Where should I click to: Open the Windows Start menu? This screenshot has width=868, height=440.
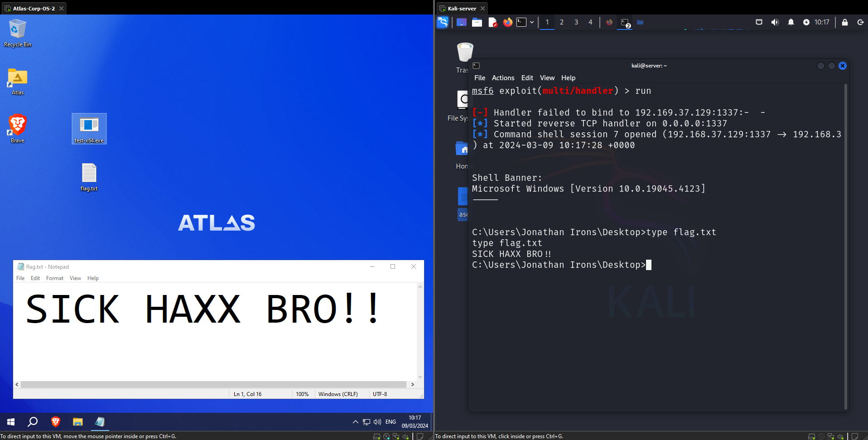[11, 422]
